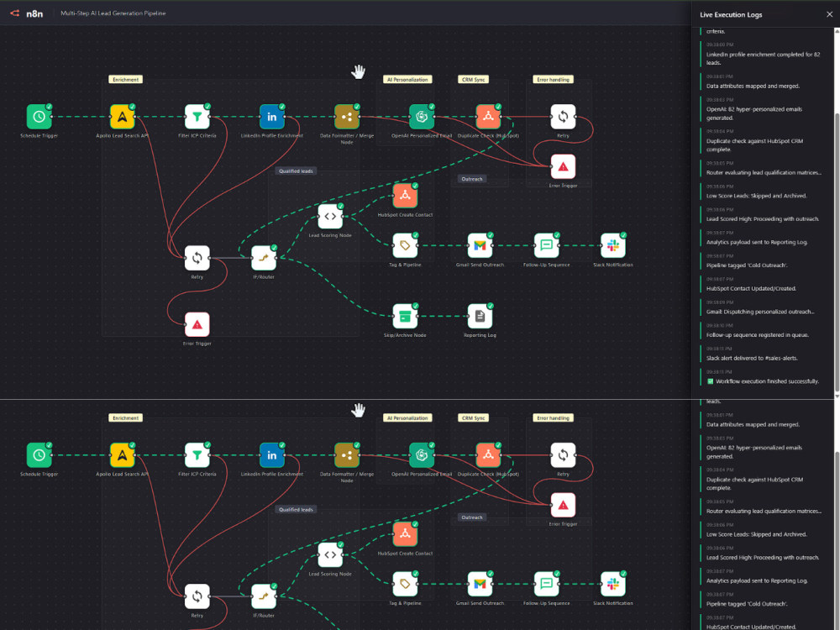This screenshot has height=630, width=840.
Task: Select IF/Router node in lower copy
Action: 264,596
